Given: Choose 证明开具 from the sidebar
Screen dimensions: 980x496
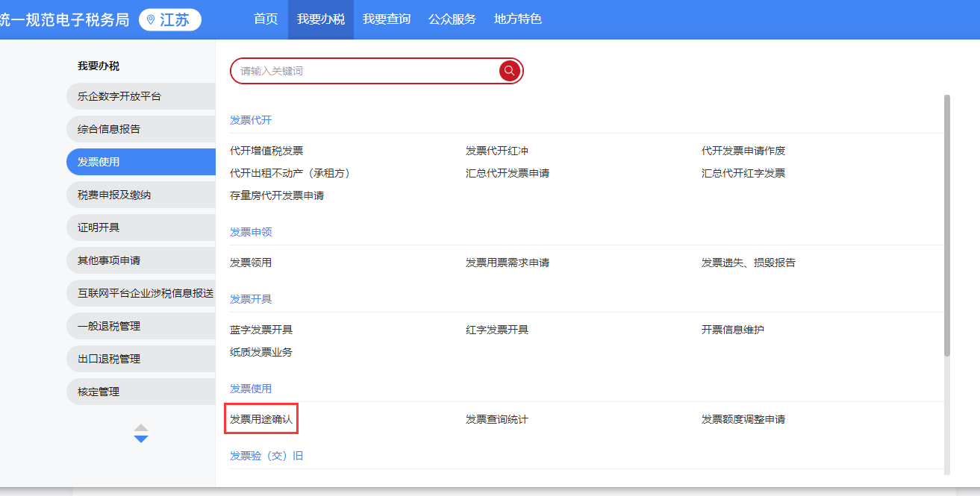Looking at the screenshot, I should 99,227.
